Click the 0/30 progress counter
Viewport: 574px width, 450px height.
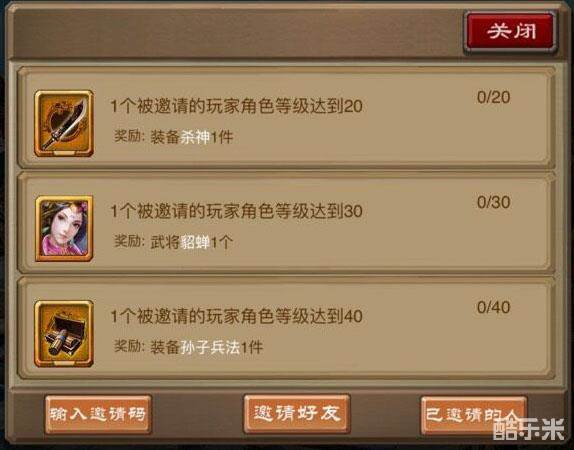point(493,202)
